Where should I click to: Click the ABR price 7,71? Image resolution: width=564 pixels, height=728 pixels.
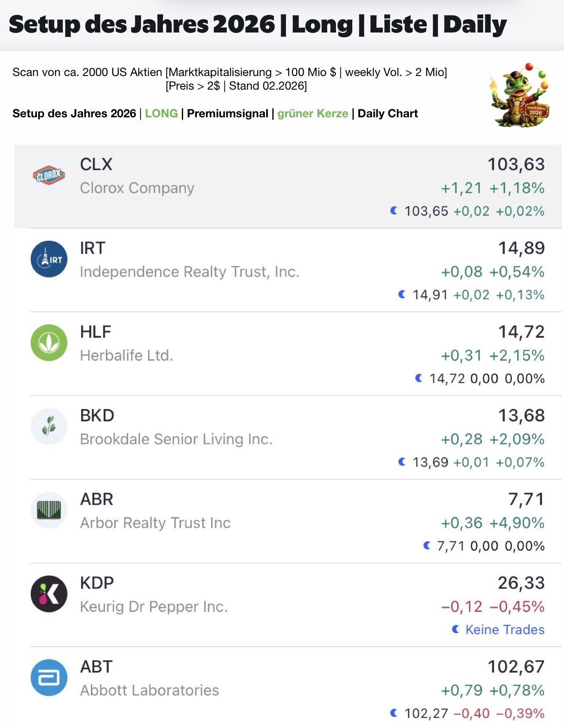[526, 499]
